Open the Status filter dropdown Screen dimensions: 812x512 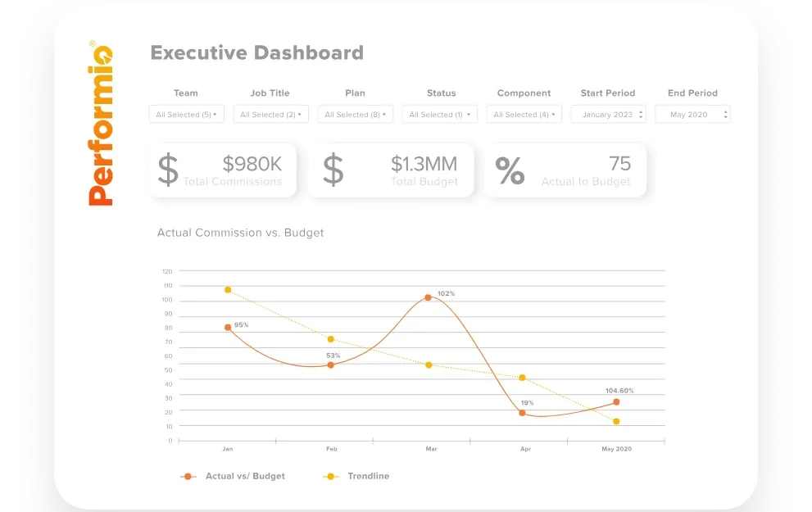click(440, 114)
